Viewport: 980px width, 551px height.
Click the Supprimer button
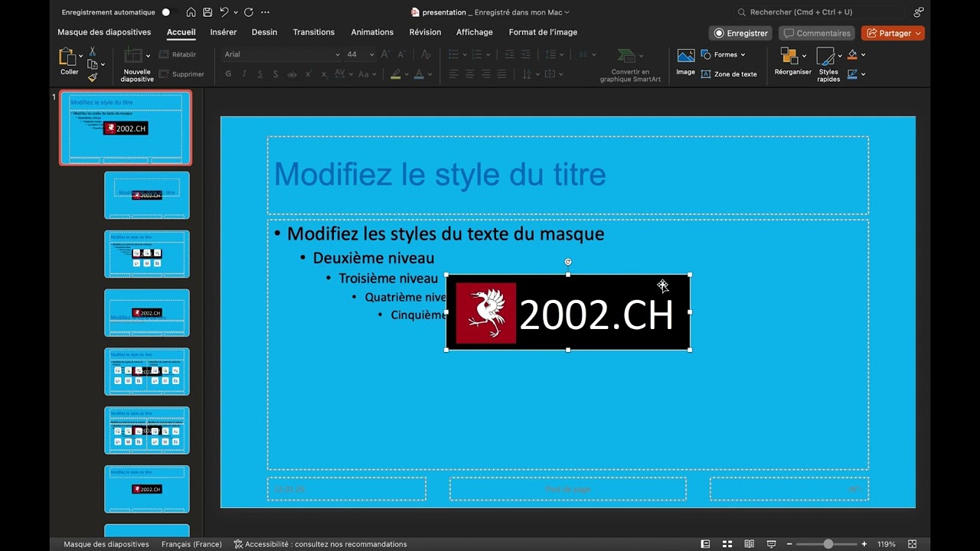(x=181, y=74)
